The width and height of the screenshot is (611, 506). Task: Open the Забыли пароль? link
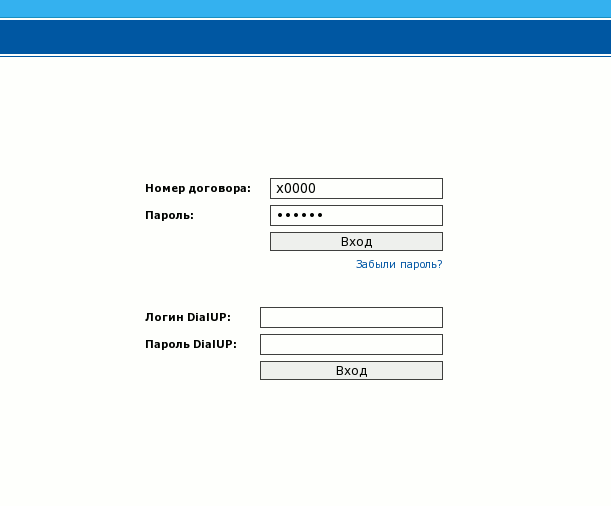click(x=399, y=265)
